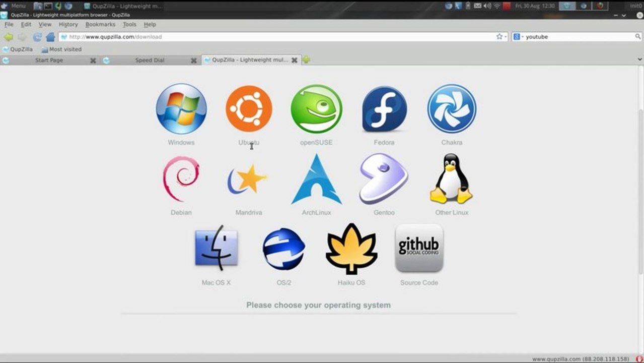Image resolution: width=644 pixels, height=363 pixels.
Task: Click the address bar site icon
Action: (x=64, y=37)
